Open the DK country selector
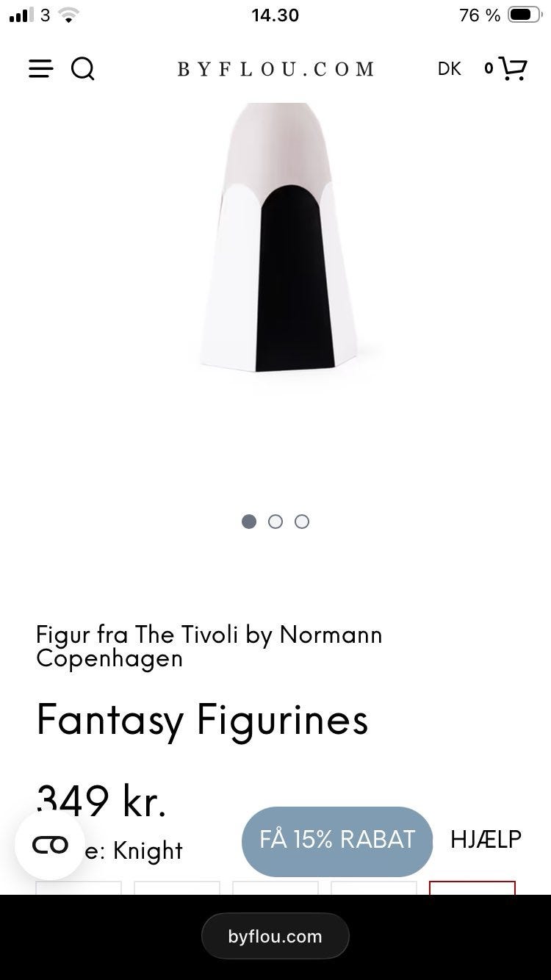Screen dimensions: 551x980 (x=450, y=69)
